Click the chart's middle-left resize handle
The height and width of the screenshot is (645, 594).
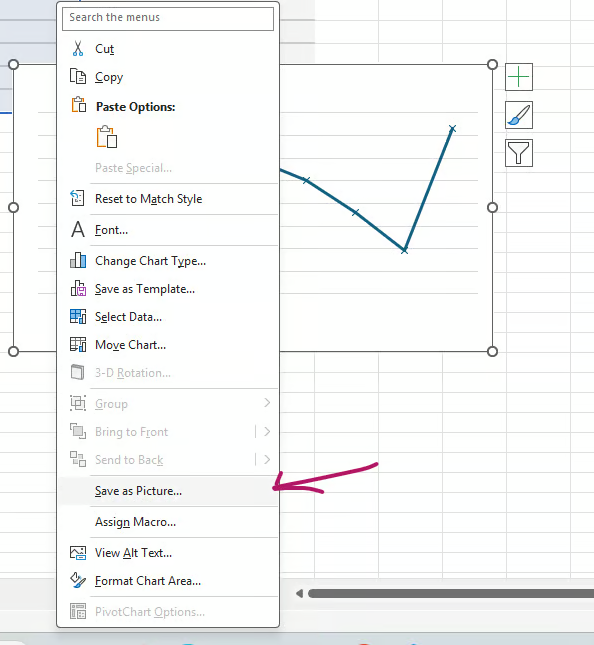[14, 207]
